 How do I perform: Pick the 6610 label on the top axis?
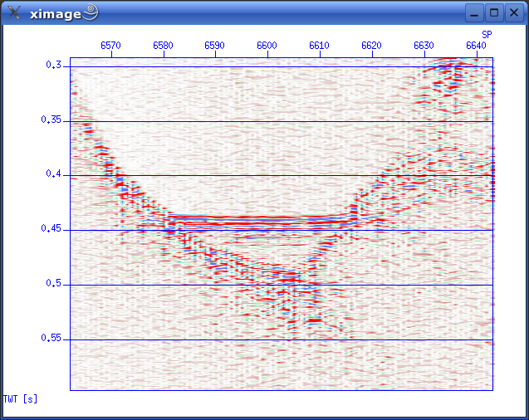(x=319, y=46)
